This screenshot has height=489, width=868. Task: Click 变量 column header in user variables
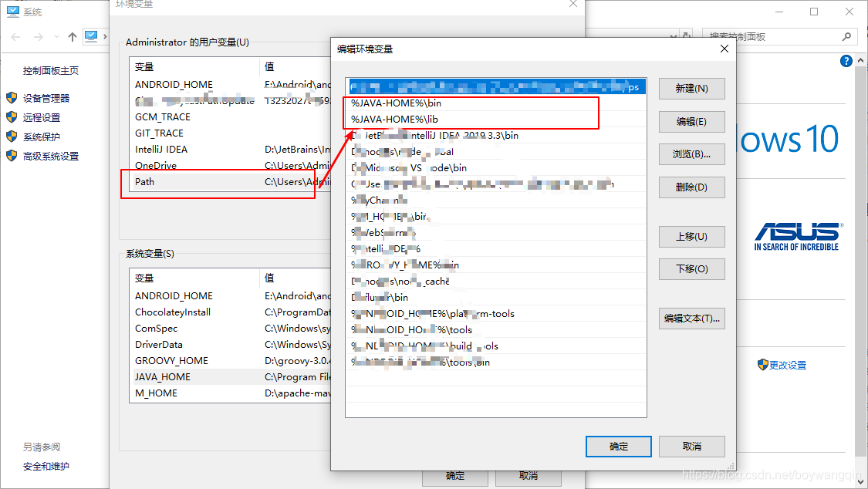pyautogui.click(x=194, y=66)
